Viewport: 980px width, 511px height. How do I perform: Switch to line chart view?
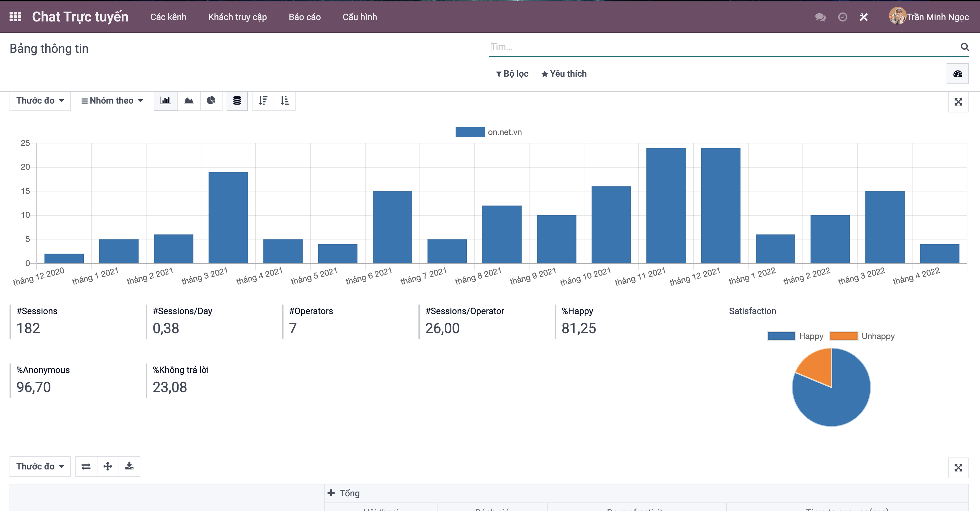tap(188, 101)
